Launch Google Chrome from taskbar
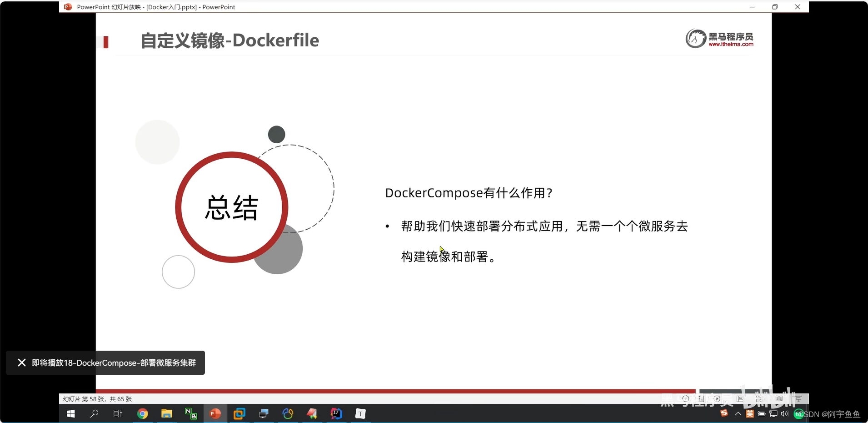868x423 pixels. pos(143,413)
